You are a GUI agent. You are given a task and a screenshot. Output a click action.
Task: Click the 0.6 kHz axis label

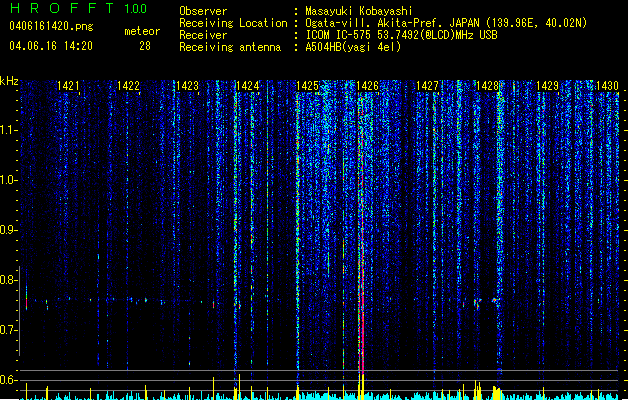coord(8,380)
